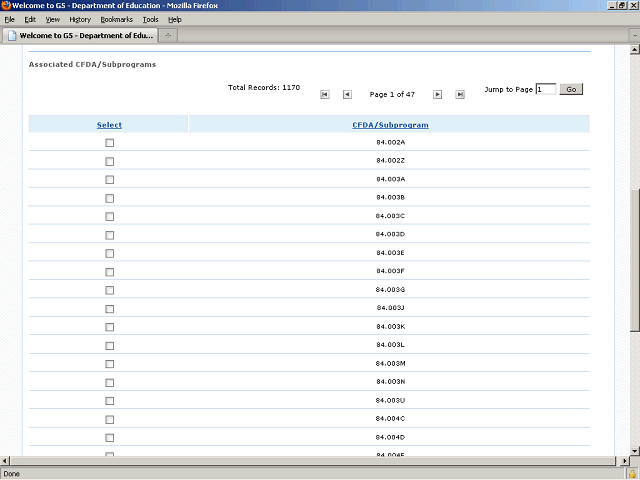The image size is (640, 480).
Task: Jump to the last page of records
Action: point(460,95)
